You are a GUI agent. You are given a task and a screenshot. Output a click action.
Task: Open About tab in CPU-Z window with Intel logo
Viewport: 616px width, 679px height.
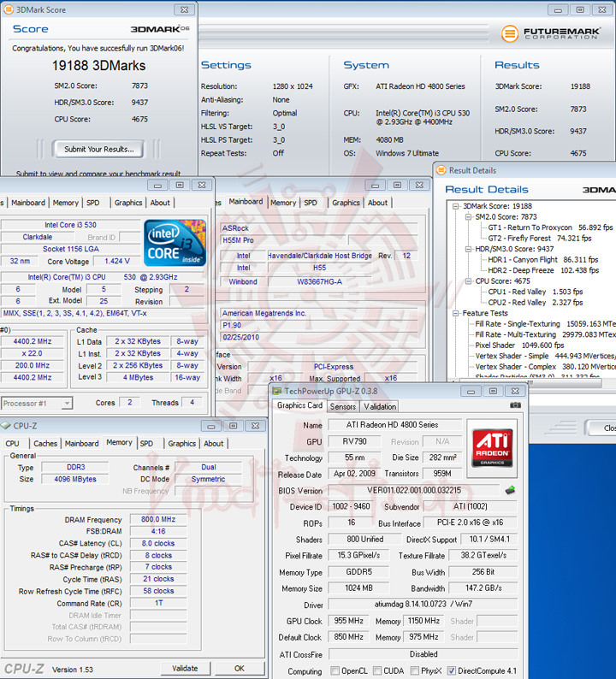coord(160,203)
